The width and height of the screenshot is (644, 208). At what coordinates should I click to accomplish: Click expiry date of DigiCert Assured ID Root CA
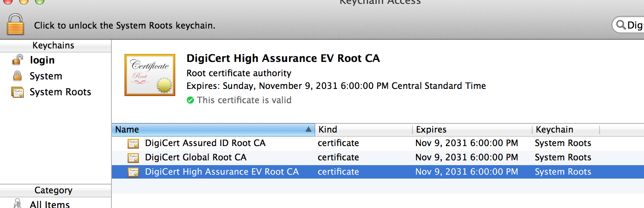(x=467, y=143)
